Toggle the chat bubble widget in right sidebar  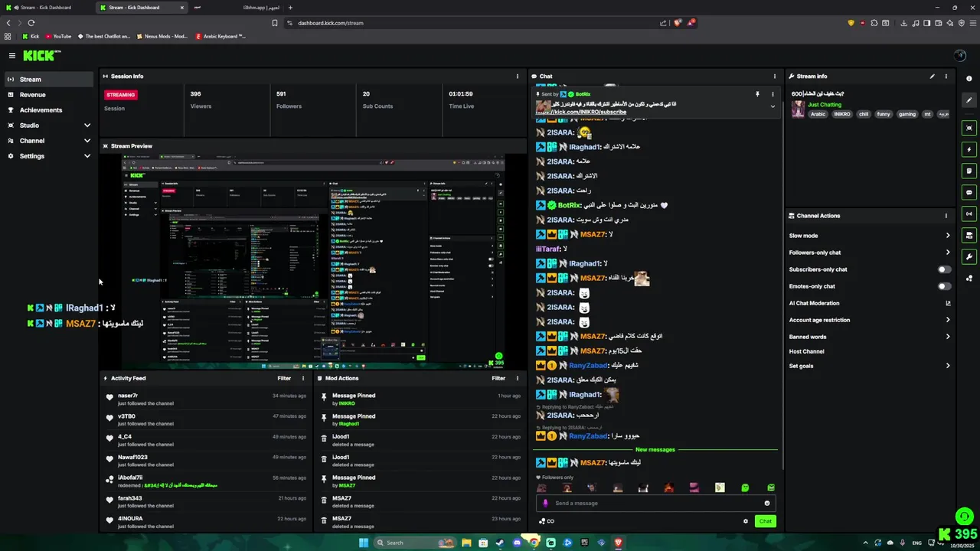969,192
